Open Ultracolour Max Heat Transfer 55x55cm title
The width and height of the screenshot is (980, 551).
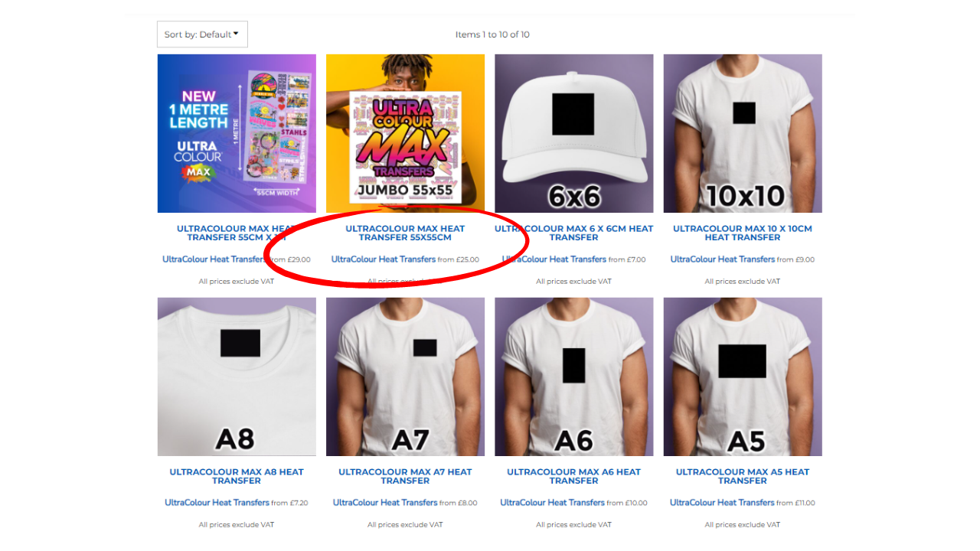coord(405,233)
